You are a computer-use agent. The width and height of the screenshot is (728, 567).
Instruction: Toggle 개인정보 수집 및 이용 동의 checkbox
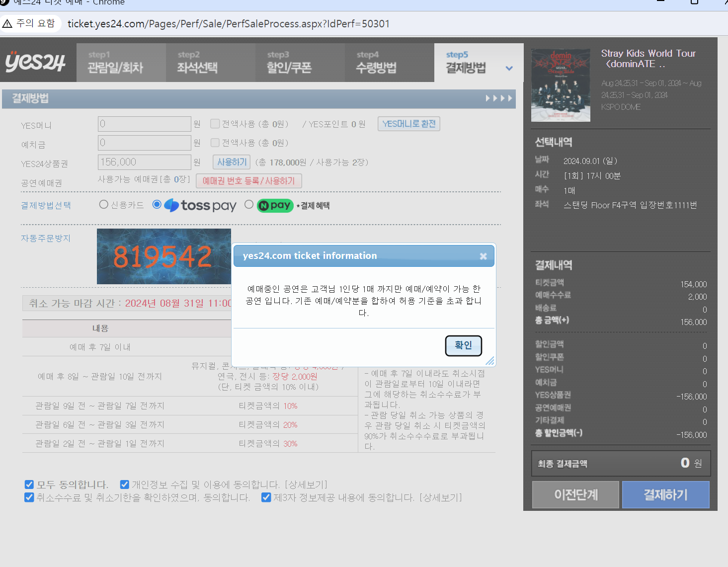coord(125,485)
